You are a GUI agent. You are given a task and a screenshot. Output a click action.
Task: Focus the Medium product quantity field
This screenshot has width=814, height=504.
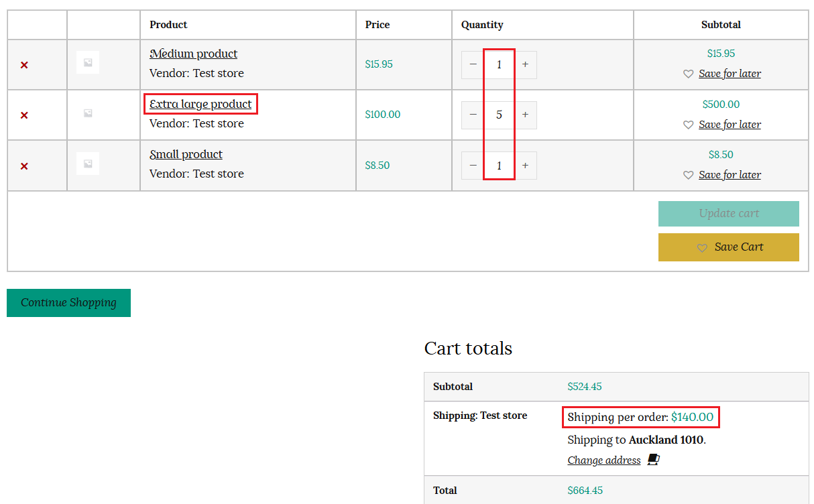tap(499, 64)
